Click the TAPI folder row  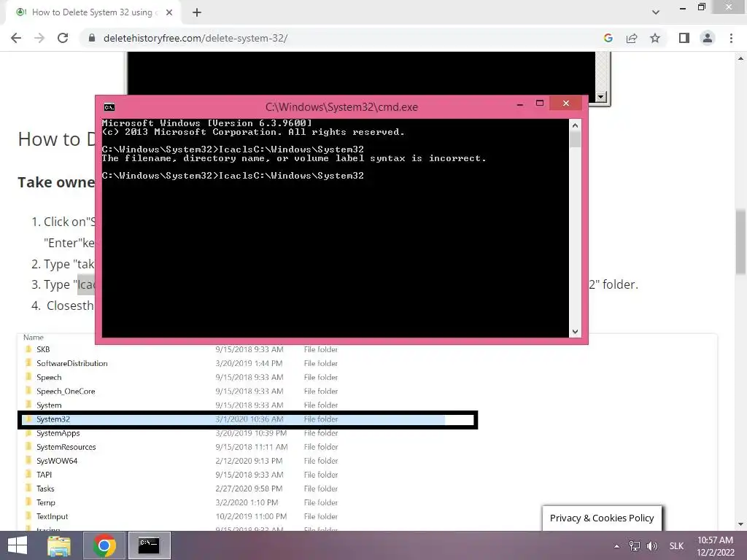pyautogui.click(x=181, y=475)
